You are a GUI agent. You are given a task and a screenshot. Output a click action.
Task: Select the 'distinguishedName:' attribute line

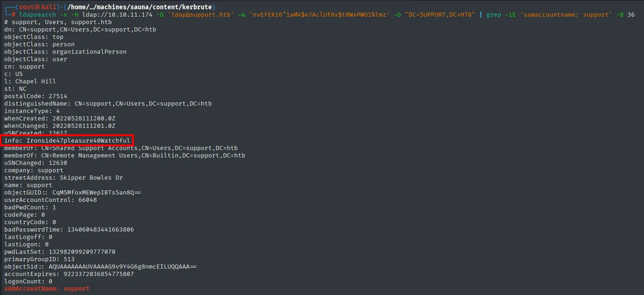coord(108,104)
